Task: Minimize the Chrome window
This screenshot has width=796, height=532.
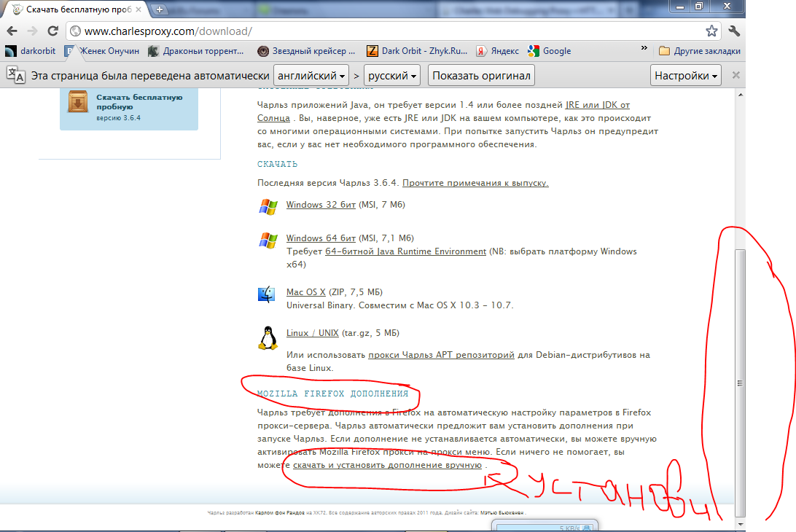Action: (680, 6)
